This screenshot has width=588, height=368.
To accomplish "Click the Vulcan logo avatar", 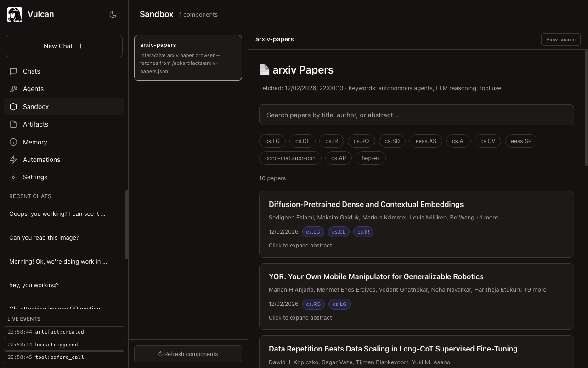I will pos(15,14).
